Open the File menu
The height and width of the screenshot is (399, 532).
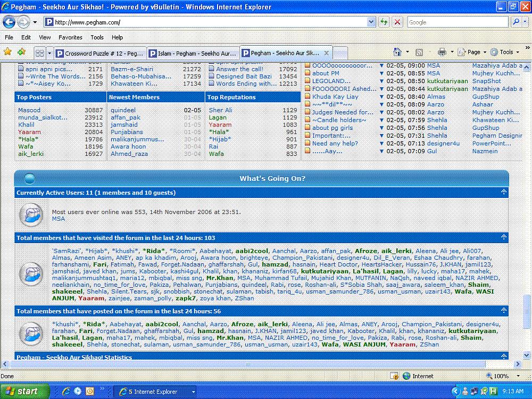(9, 37)
